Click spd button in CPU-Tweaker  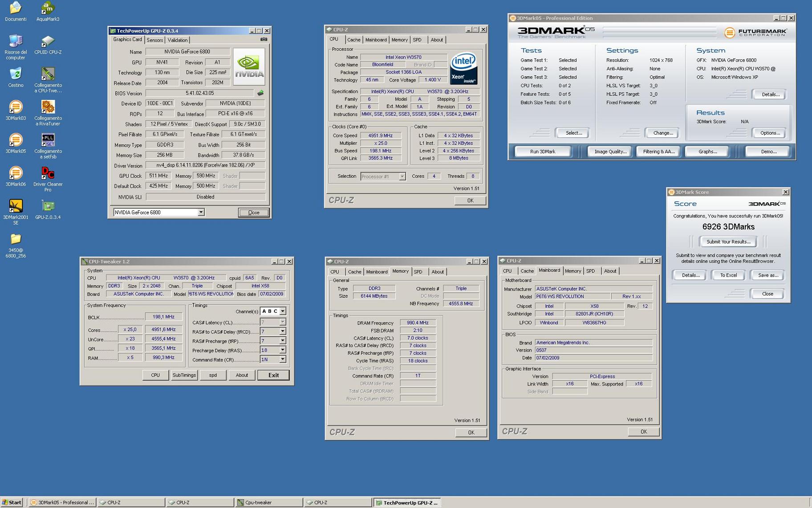(213, 375)
